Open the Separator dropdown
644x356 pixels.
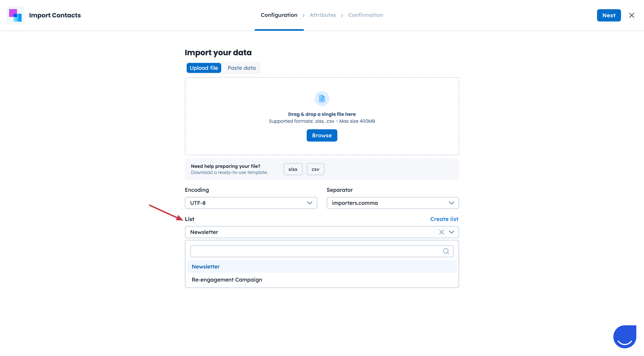393,203
